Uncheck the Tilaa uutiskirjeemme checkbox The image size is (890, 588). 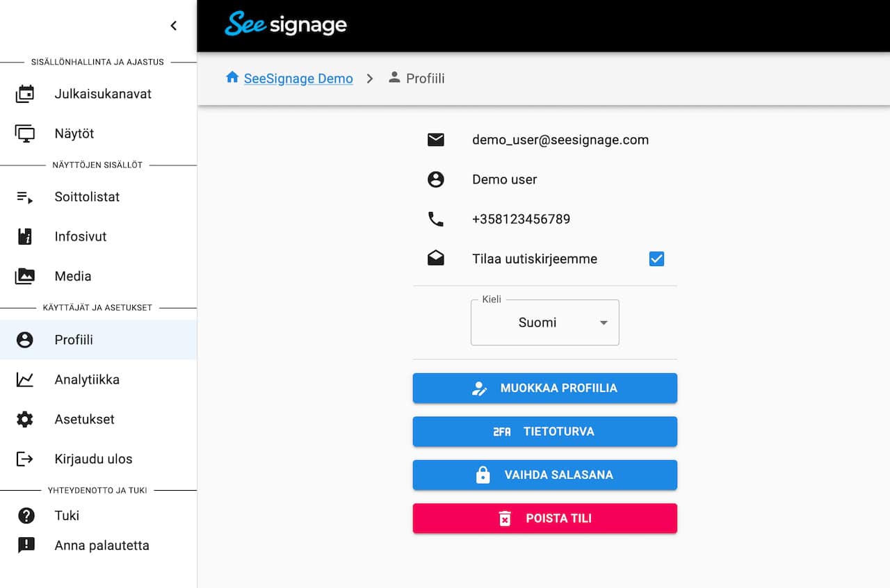click(656, 259)
